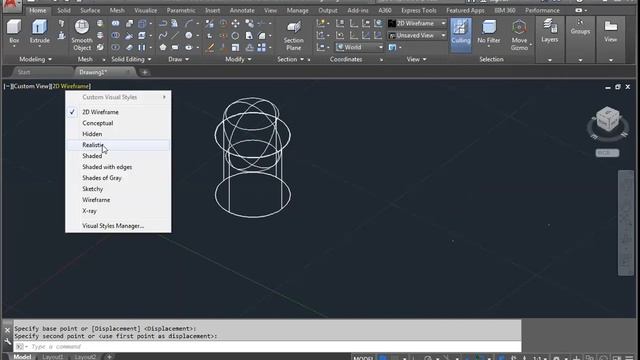
Task: Open the Solid ribbon tab
Action: (64, 10)
